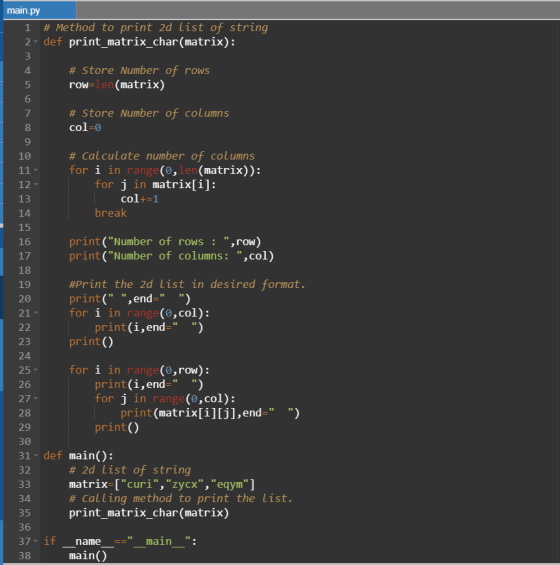This screenshot has height=565, width=560.
Task: Click the "col+=1" statement
Action: (x=139, y=199)
